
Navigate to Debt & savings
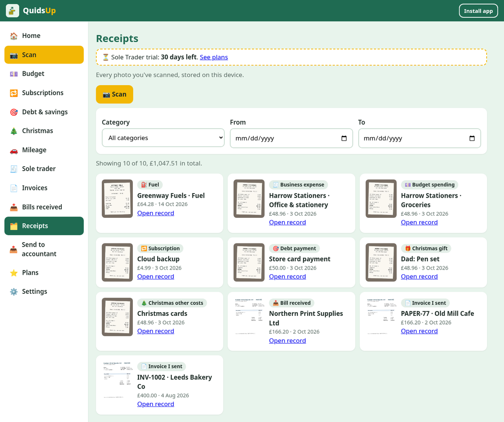tap(44, 112)
